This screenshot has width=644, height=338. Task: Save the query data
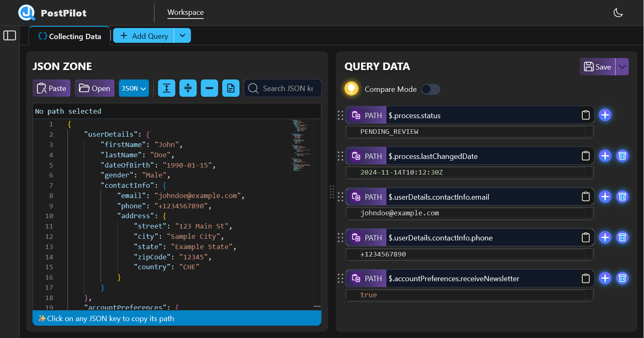(598, 66)
